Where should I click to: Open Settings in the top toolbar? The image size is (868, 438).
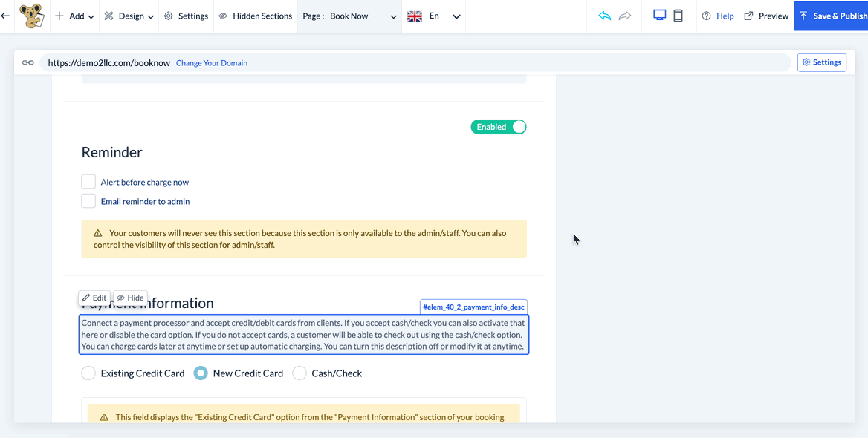(186, 16)
